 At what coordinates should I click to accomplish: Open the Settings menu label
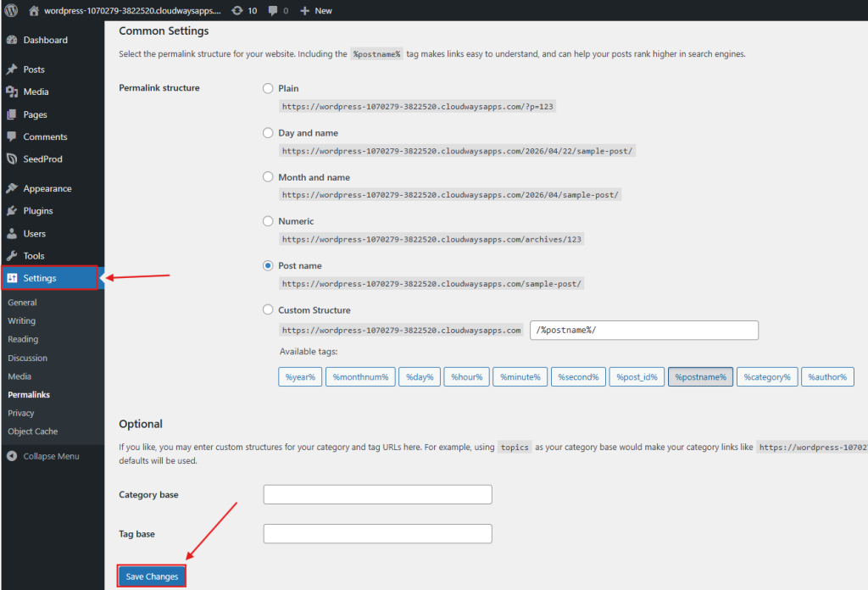coord(40,278)
